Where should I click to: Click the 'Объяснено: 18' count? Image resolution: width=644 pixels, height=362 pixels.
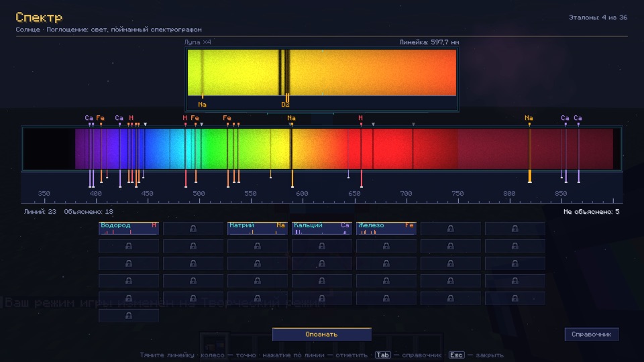tap(89, 212)
